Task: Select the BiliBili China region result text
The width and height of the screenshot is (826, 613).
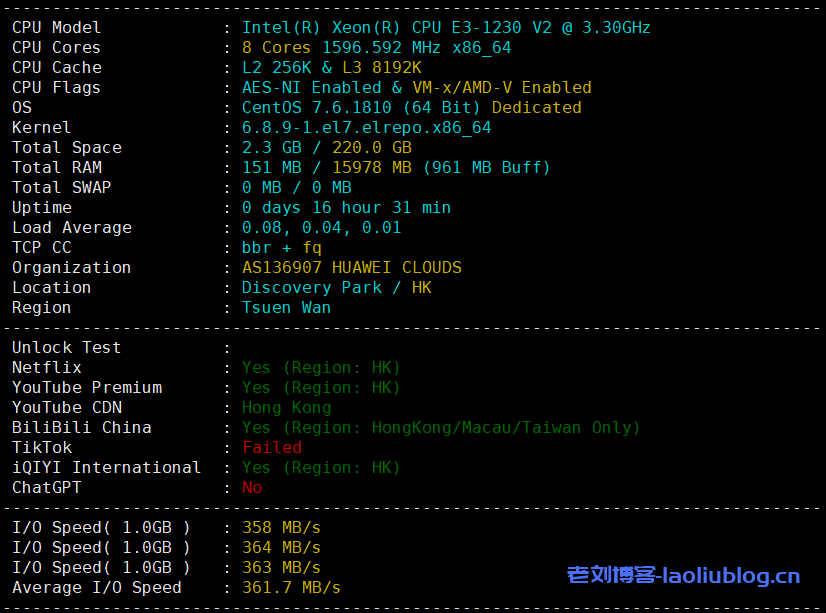Action: pyautogui.click(x=440, y=428)
